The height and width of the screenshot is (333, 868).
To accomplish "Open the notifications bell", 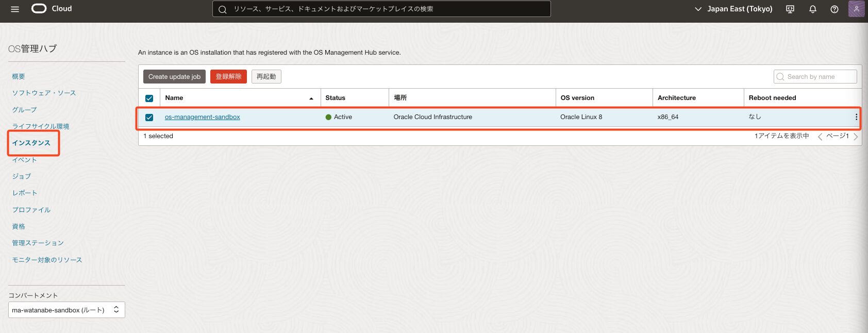I will coord(813,9).
